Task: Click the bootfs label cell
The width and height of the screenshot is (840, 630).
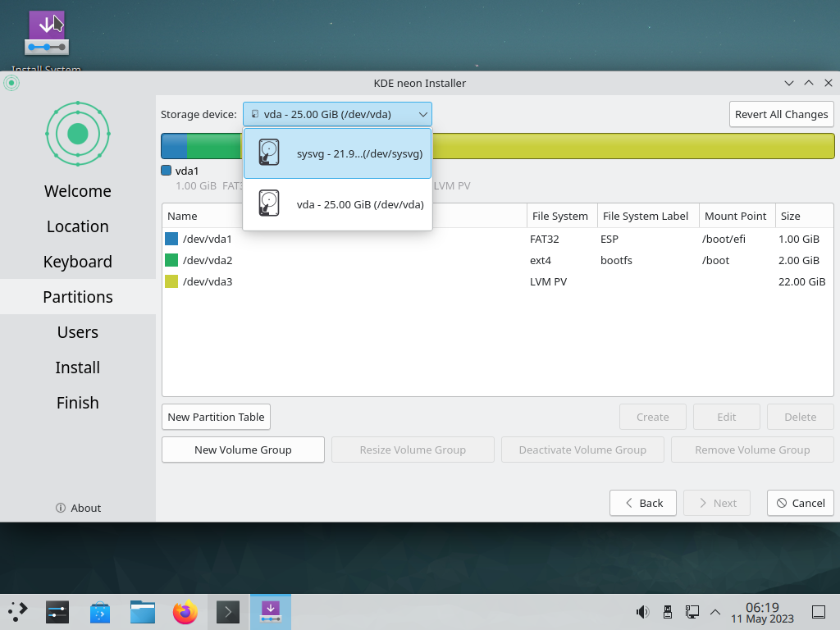Action: pyautogui.click(x=616, y=260)
